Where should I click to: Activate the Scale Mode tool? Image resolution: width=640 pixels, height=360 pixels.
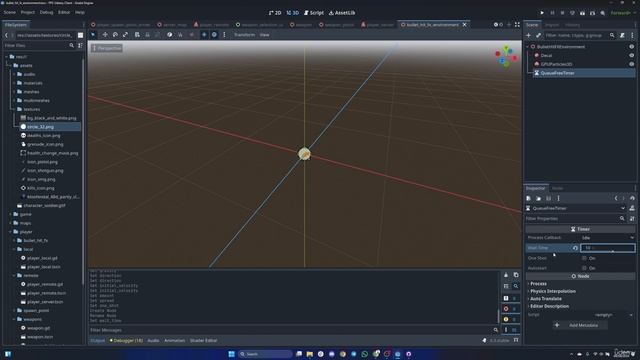(125, 35)
